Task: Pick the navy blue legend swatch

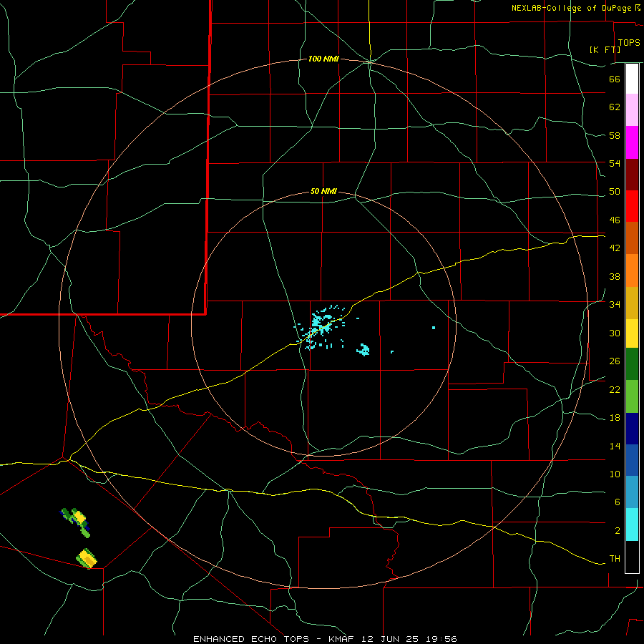Action: [632, 429]
